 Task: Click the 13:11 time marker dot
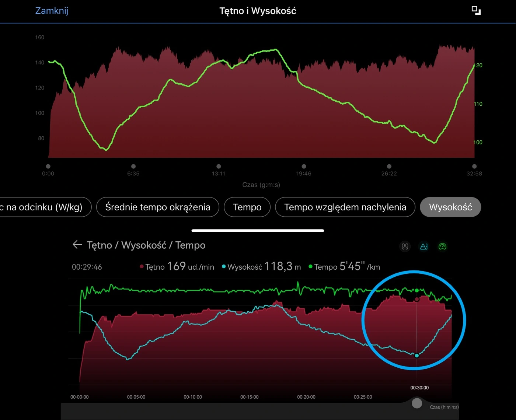219,167
